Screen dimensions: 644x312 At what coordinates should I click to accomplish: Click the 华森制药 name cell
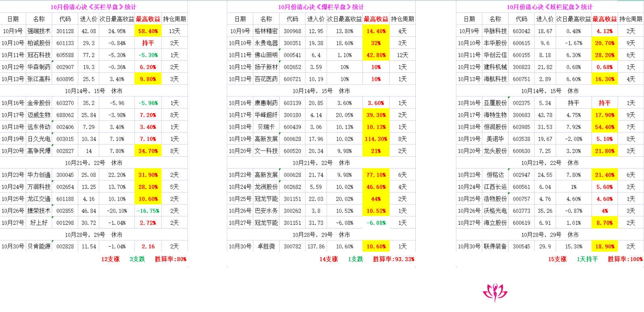(x=39, y=67)
